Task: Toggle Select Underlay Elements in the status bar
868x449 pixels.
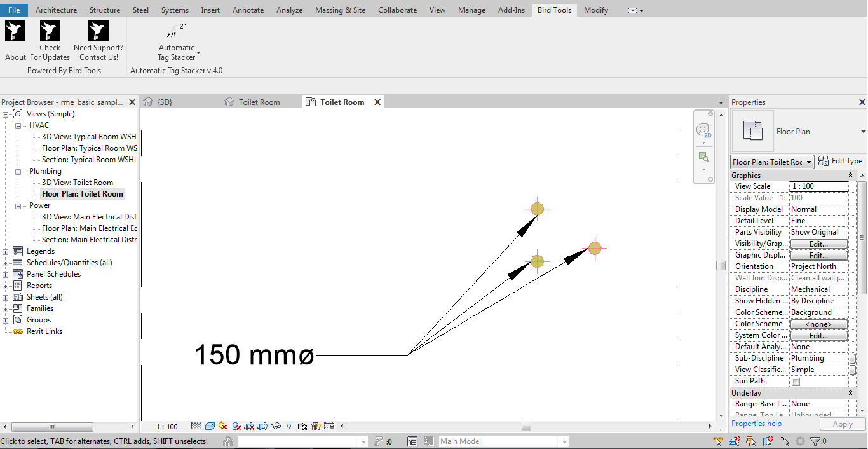Action: 735,441
